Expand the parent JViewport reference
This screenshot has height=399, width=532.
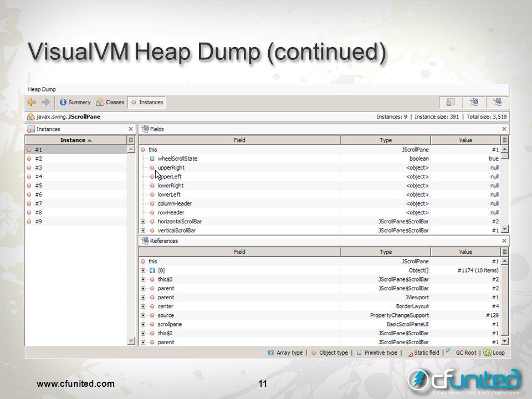[143, 297]
